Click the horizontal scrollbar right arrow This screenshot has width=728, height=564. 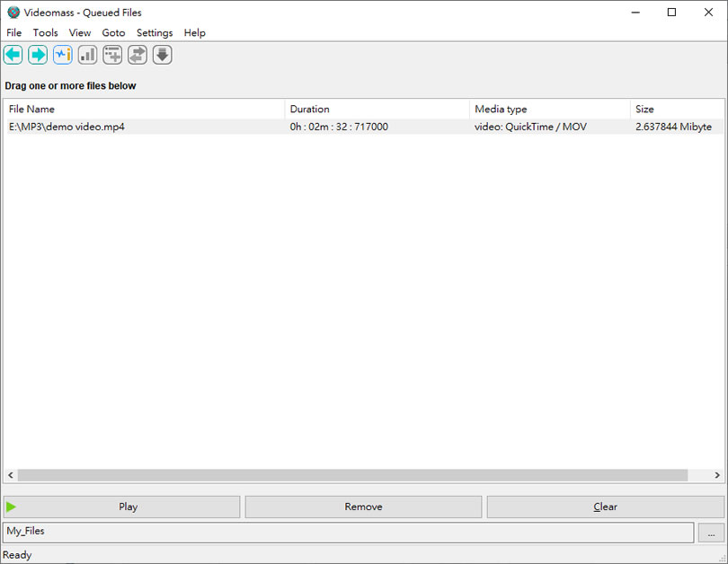[x=717, y=475]
